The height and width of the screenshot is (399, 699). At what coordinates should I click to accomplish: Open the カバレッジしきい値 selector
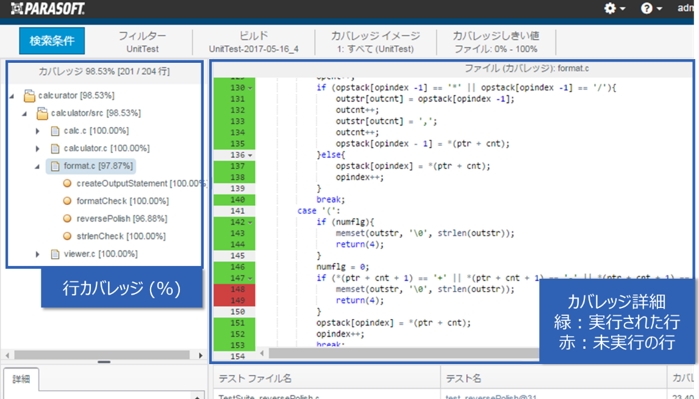pos(496,42)
